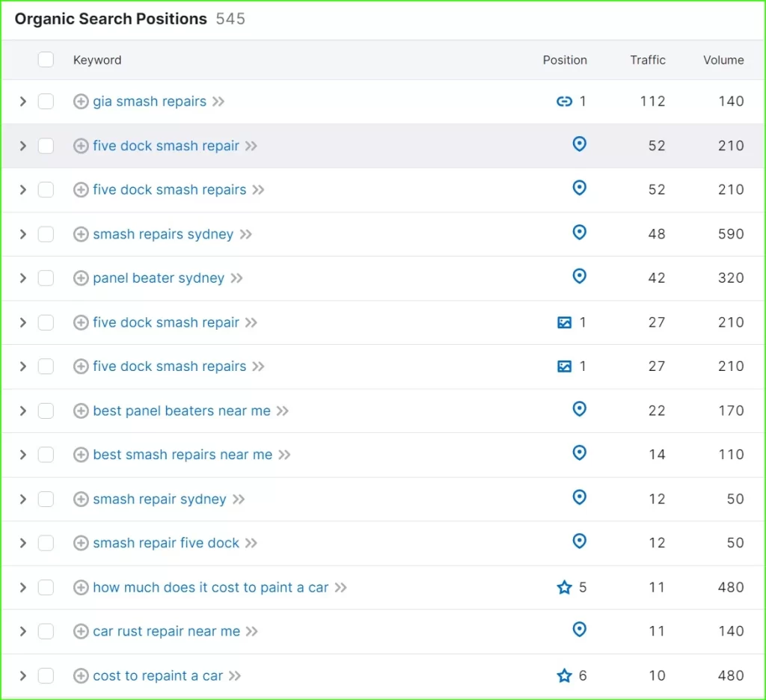Click location pin icon for "best panel beaters near me"

(579, 409)
